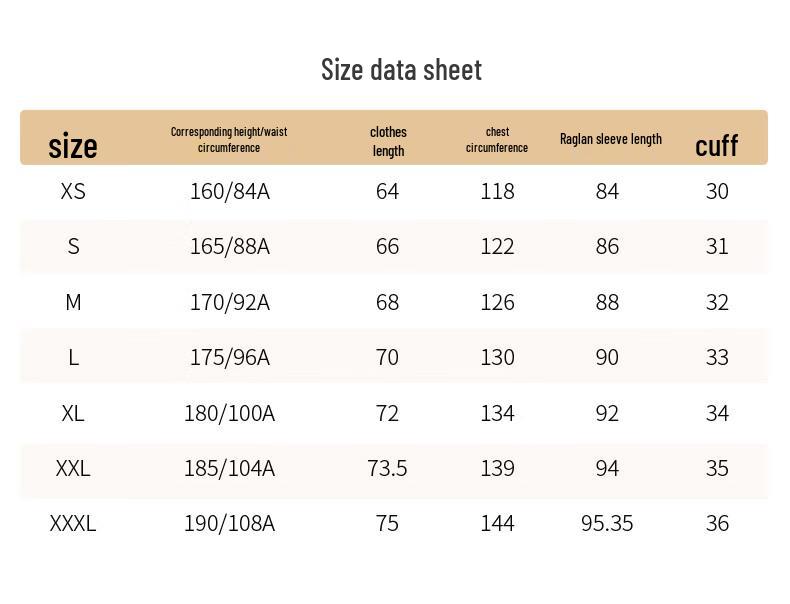Click the "size" column header
The height and width of the screenshot is (604, 790).
73,146
